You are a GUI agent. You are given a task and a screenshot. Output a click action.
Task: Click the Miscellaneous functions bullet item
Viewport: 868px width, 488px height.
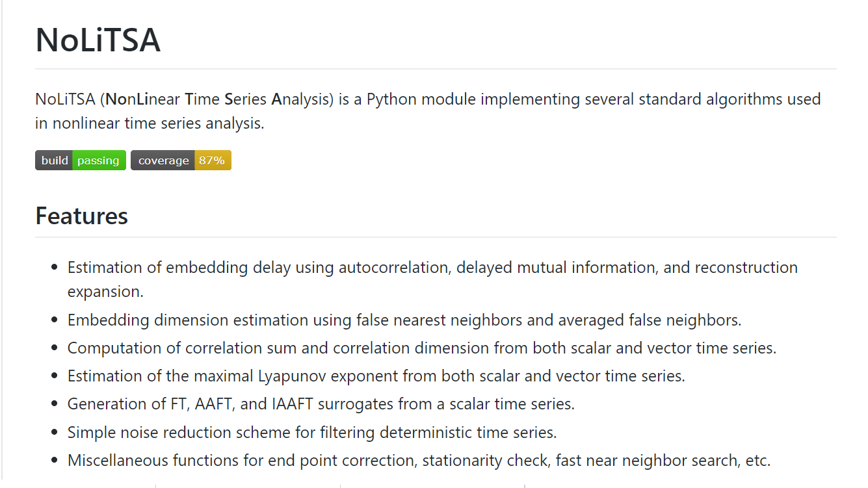point(419,461)
